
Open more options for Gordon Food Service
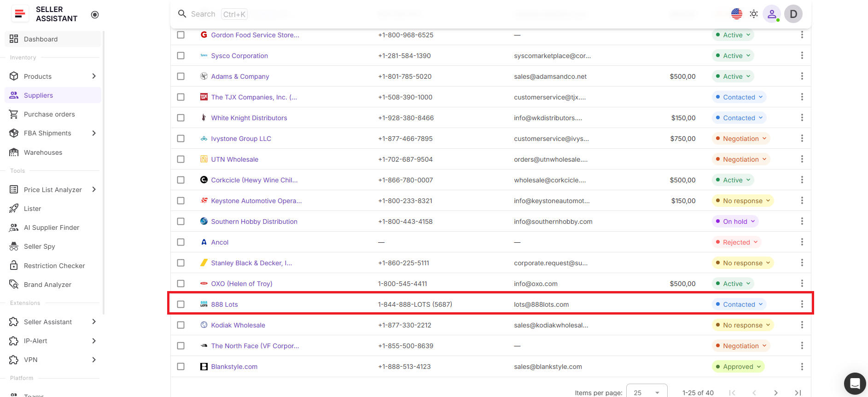[802, 35]
